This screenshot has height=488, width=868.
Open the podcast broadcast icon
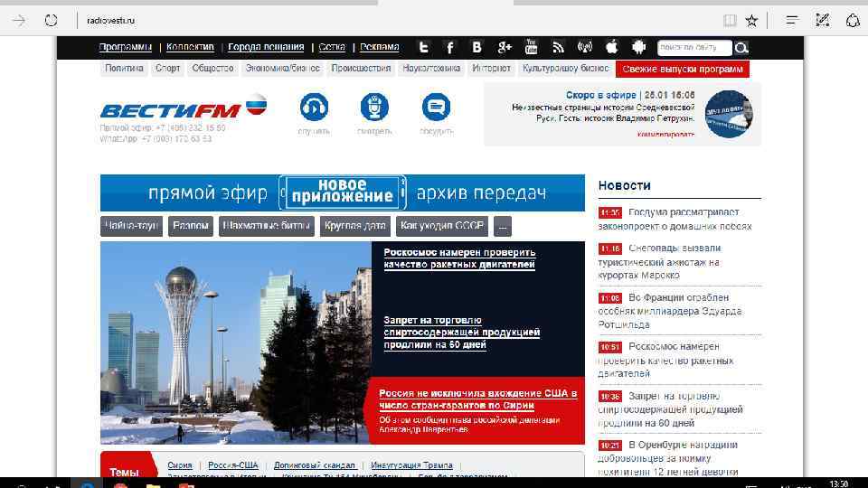click(585, 48)
